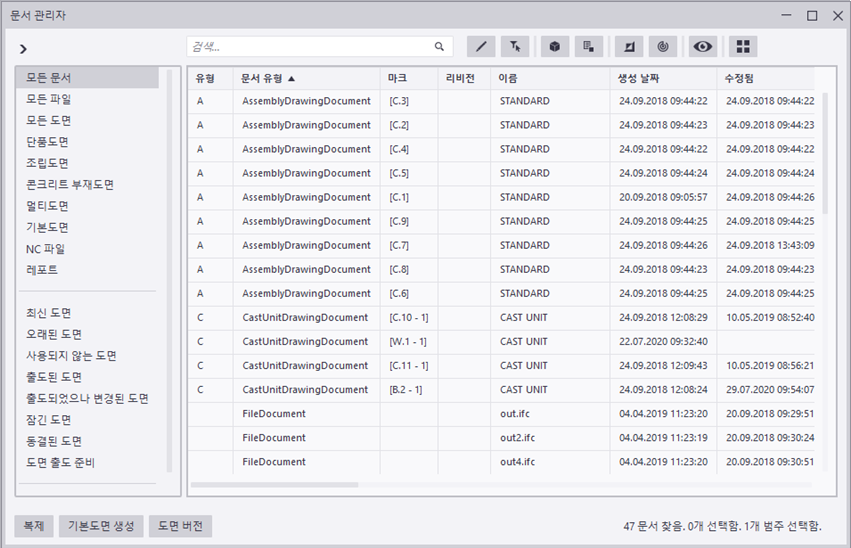Sort by the 유형 column header
851x548 pixels.
[x=211, y=78]
